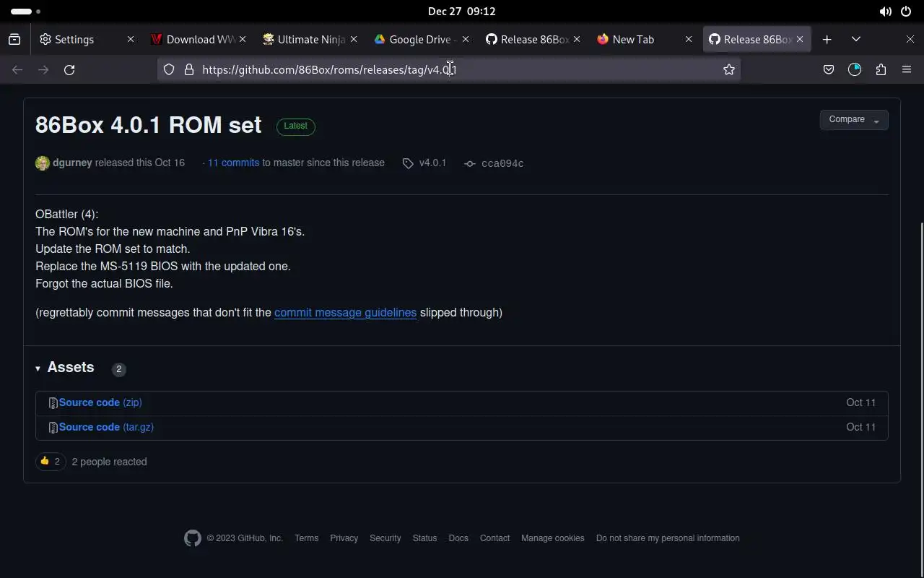Collapse the Assets section

coord(65,367)
